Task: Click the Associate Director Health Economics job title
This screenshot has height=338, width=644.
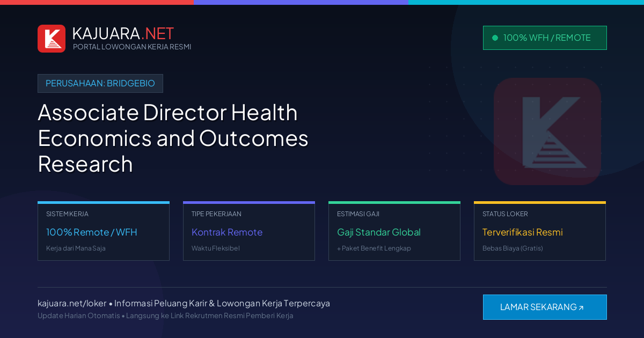Action: click(x=173, y=138)
